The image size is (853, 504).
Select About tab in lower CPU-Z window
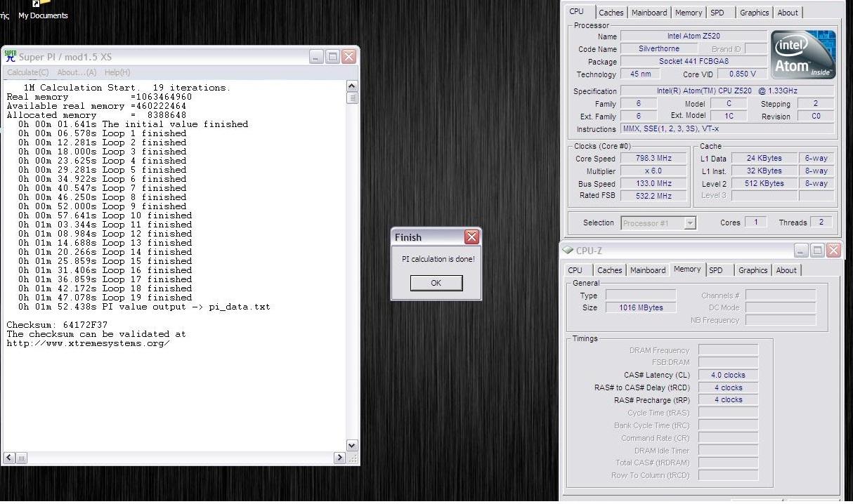(x=786, y=270)
